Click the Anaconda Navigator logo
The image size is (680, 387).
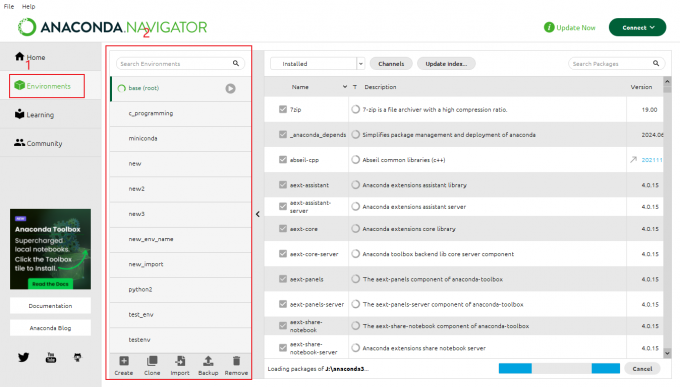(x=112, y=27)
